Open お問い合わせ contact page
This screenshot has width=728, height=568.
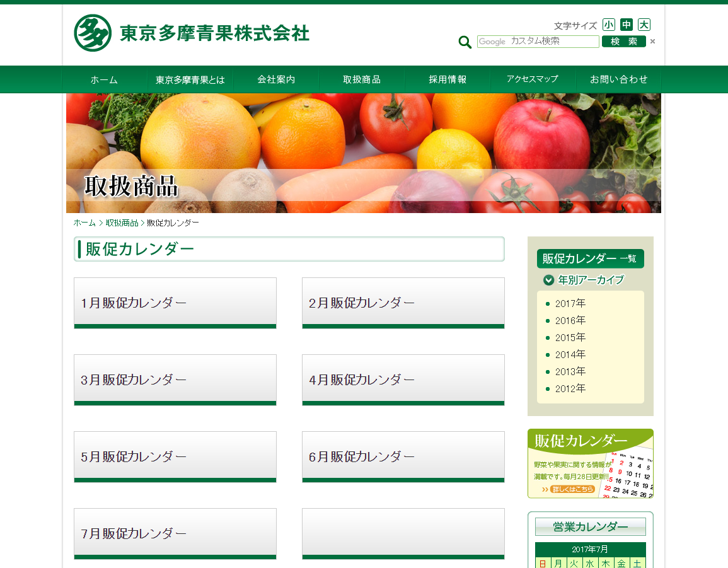pyautogui.click(x=618, y=79)
